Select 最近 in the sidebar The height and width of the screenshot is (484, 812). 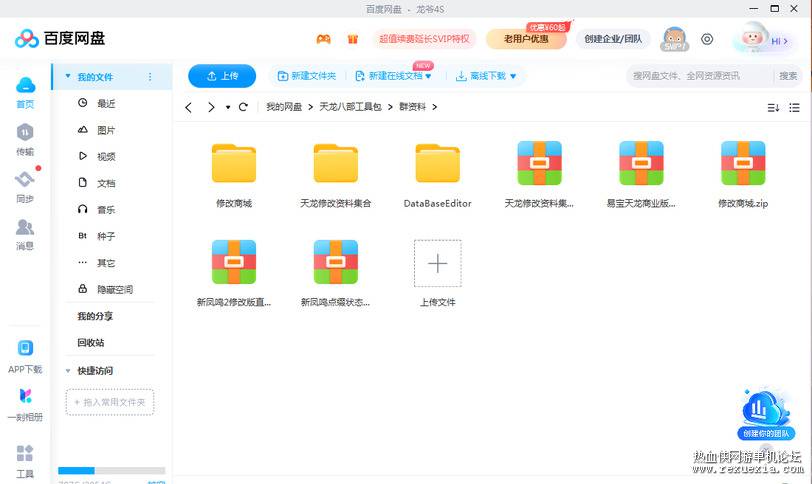click(x=106, y=104)
